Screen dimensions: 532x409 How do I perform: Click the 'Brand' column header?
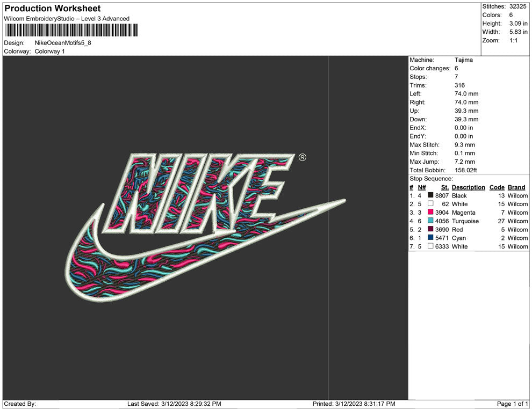[516, 187]
